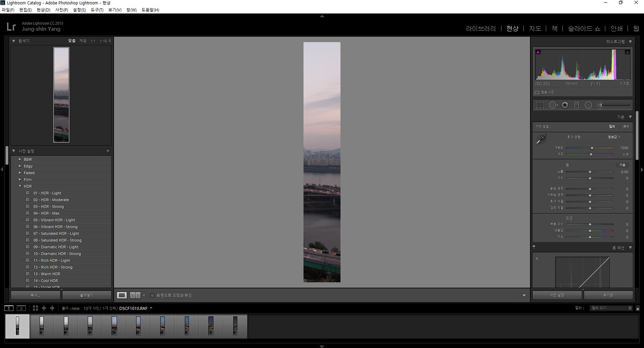
Task: Click the tone curve target adjustment icon
Action: [537, 258]
